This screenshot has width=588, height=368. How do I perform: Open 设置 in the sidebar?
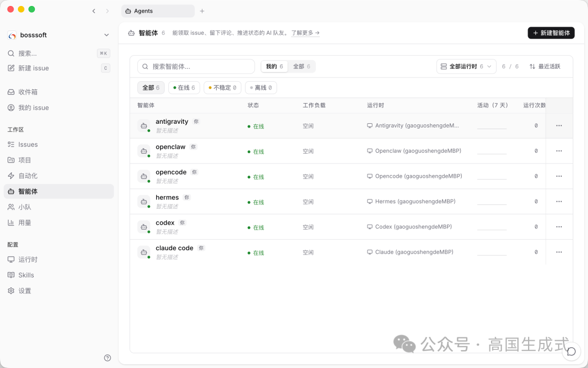[x=59, y=291]
